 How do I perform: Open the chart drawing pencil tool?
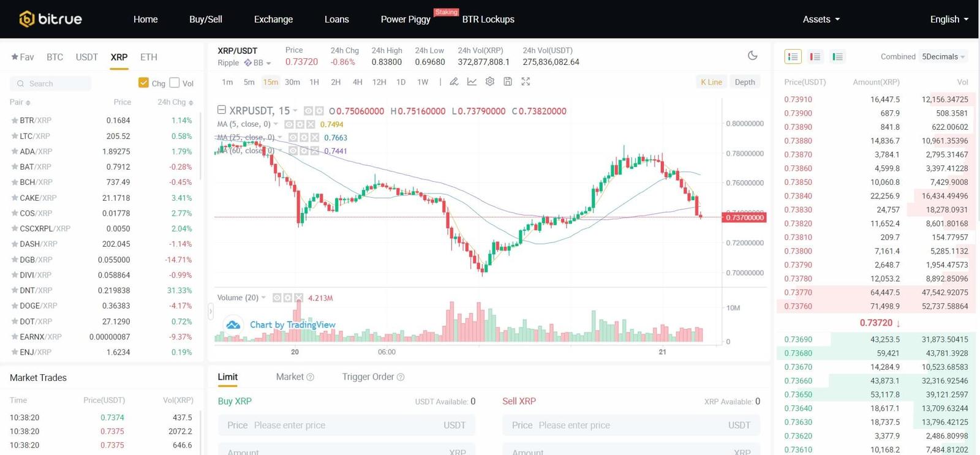point(454,81)
